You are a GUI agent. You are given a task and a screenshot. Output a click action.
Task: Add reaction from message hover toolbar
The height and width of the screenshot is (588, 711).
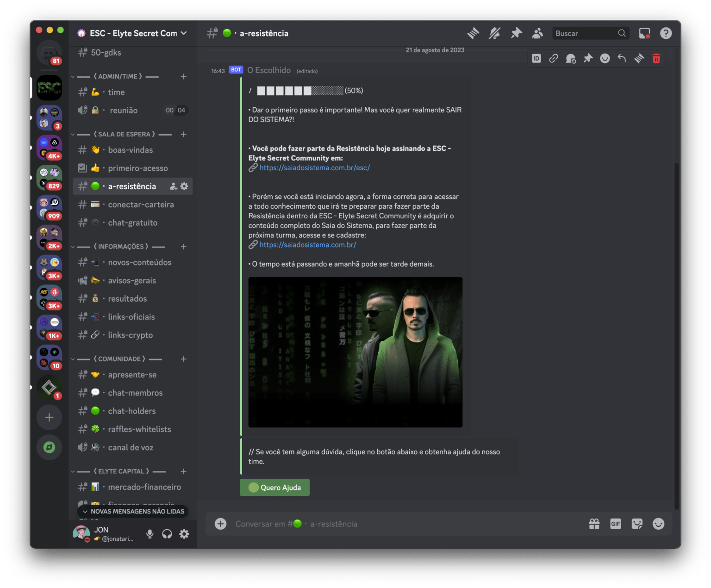(x=605, y=58)
